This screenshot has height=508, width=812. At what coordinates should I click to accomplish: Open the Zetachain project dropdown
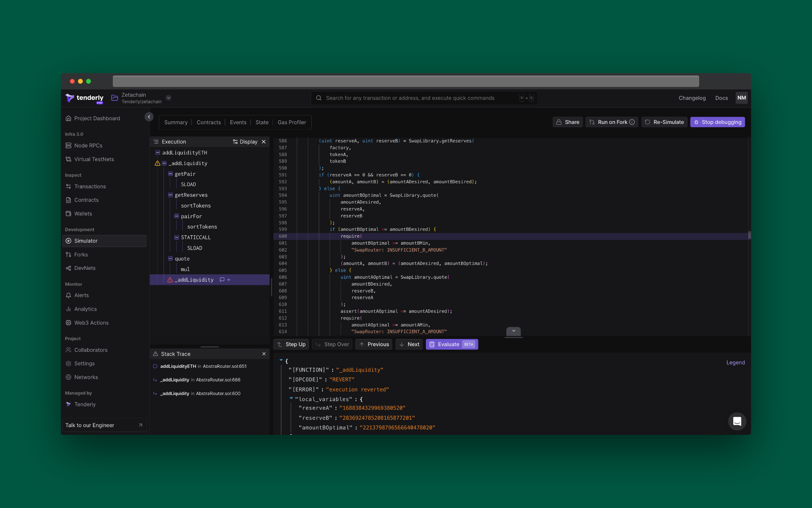(x=168, y=98)
